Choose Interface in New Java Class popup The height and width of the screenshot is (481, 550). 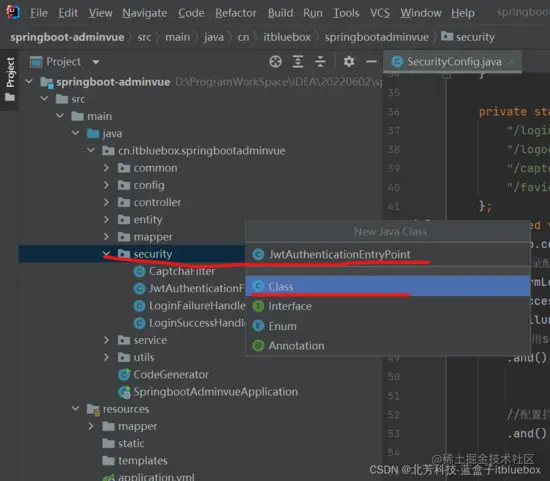(x=388, y=306)
